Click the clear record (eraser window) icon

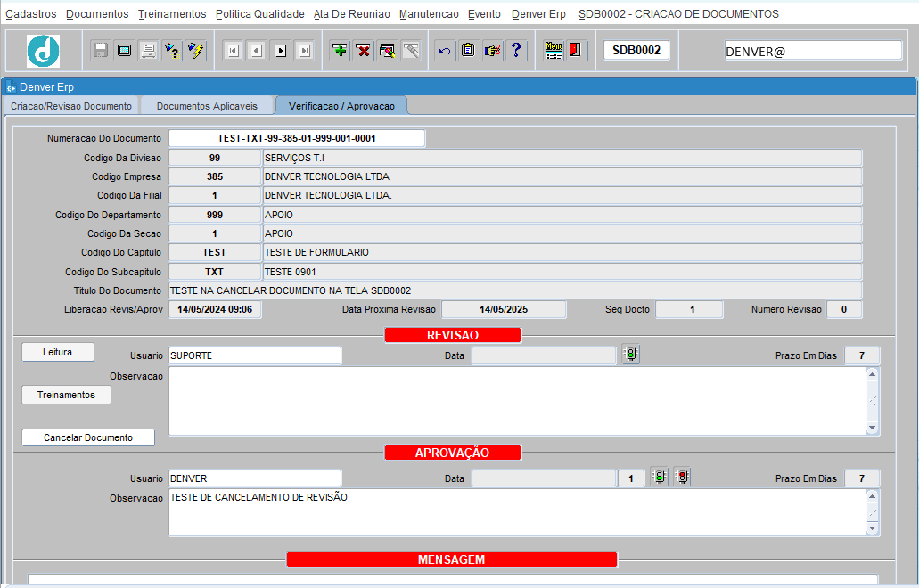(x=388, y=51)
